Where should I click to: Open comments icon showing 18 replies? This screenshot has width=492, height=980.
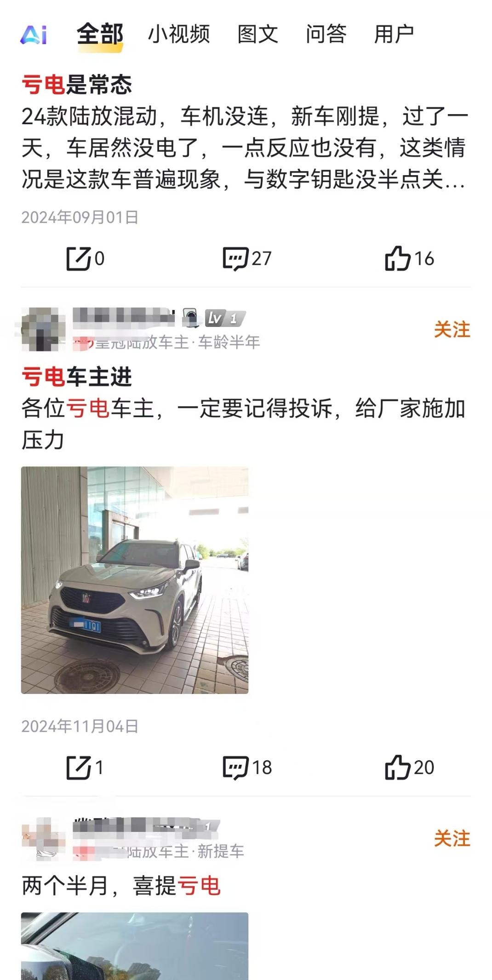(x=235, y=768)
